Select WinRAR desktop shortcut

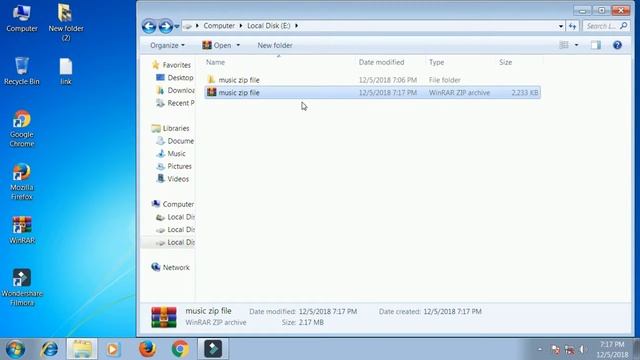22,230
